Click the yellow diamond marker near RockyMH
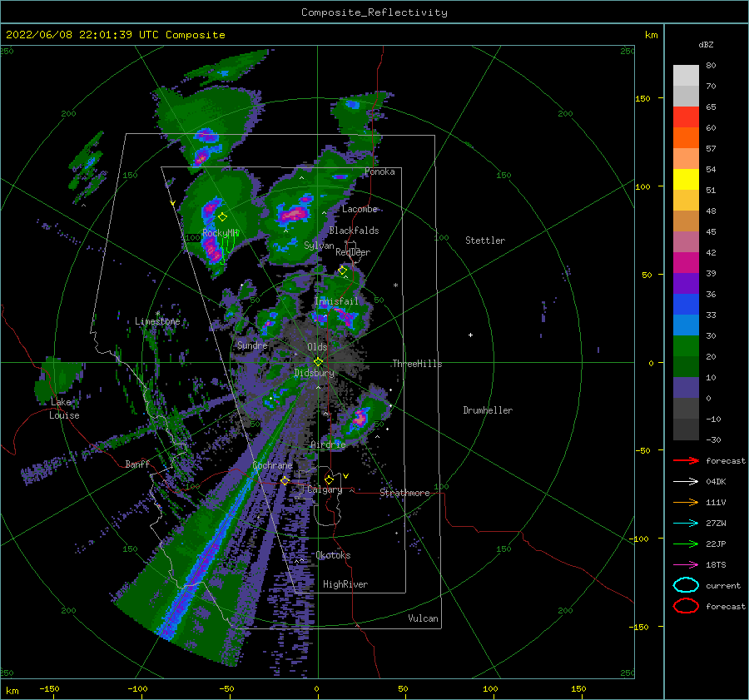Screen dimensions: 749x700 222,217
